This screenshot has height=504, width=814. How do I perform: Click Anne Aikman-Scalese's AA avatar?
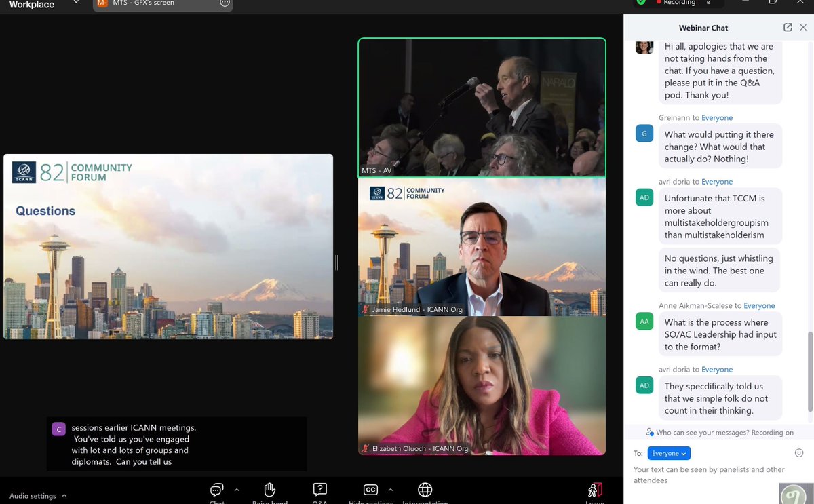click(x=644, y=322)
